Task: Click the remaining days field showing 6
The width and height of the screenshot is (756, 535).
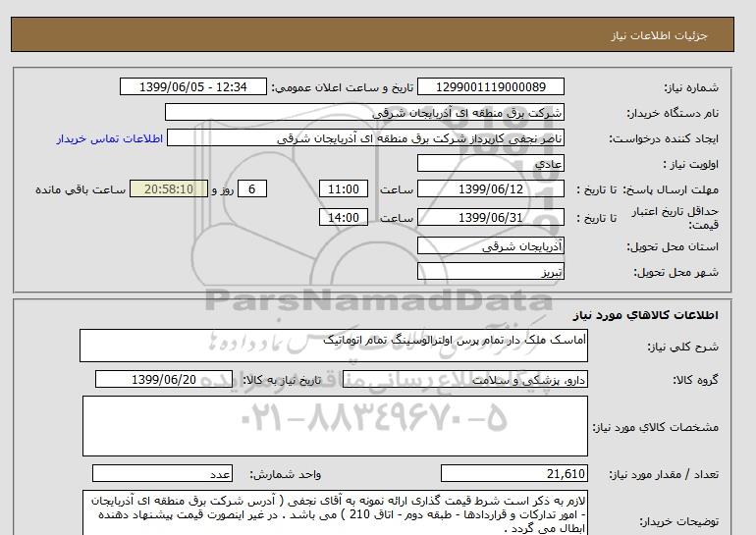Action: point(251,188)
